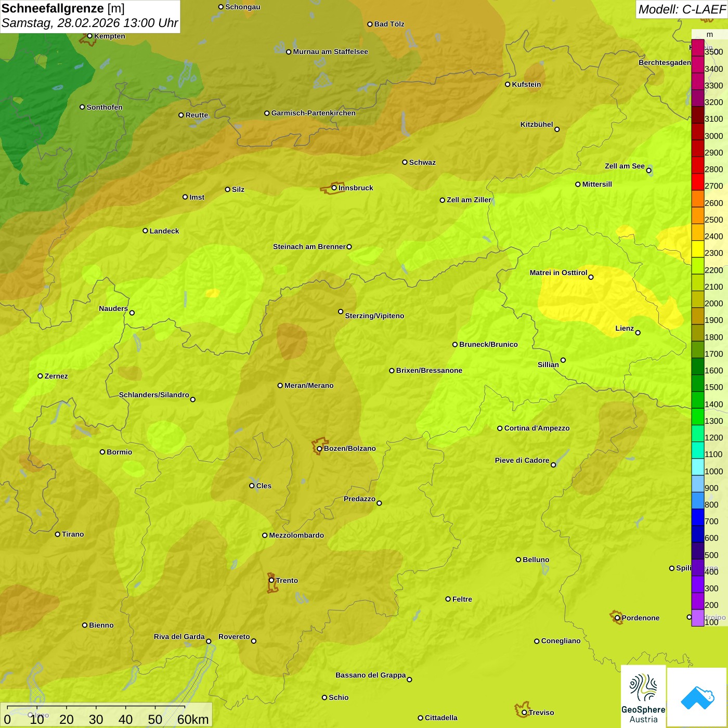Viewport: 728px width, 728px height.
Task: Select the Lienz city marker circle
Action: click(638, 333)
